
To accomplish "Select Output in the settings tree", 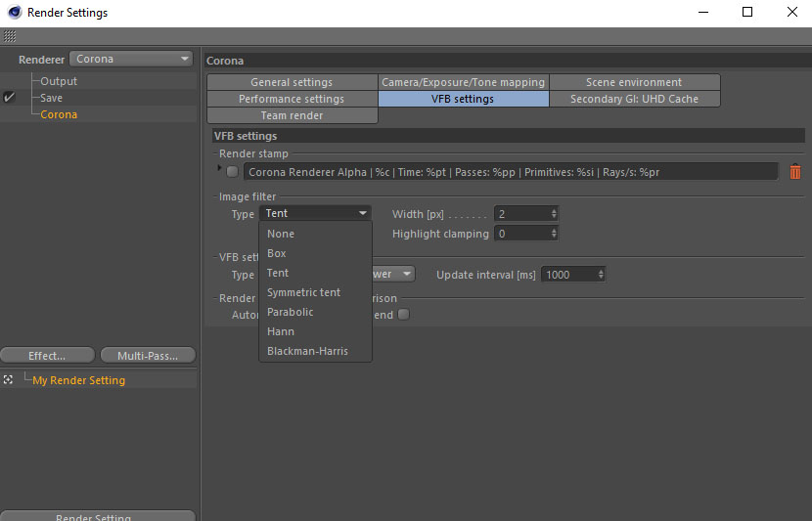I will tap(59, 81).
